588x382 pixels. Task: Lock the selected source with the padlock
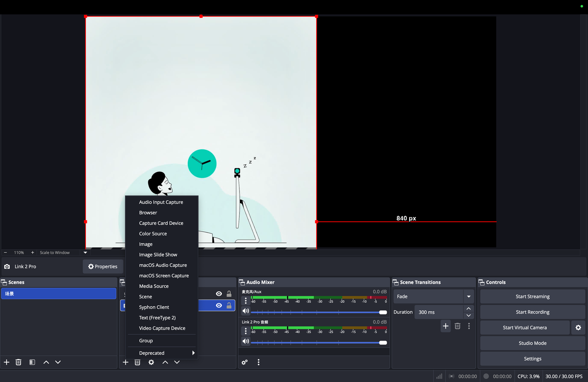[229, 305]
